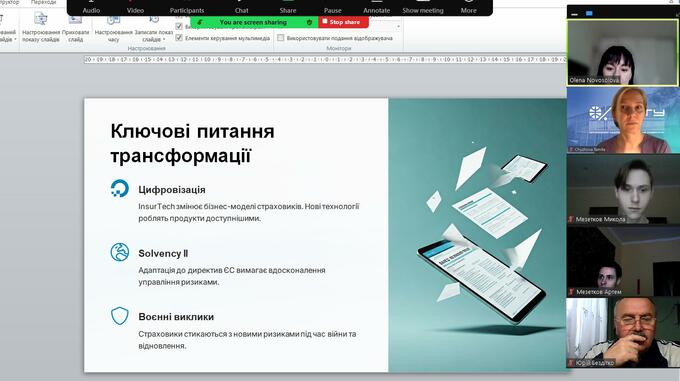Open the Переходи ribbon tab

tap(43, 2)
